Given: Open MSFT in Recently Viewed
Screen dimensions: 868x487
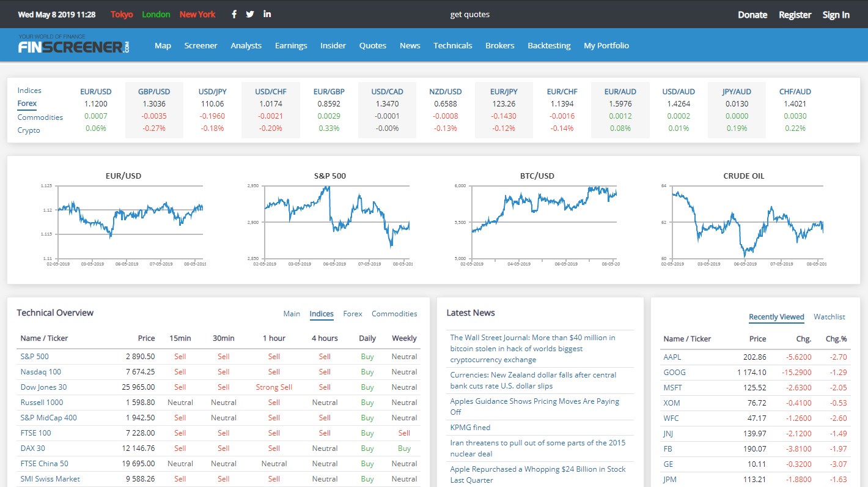Looking at the screenshot, I should click(x=673, y=387).
